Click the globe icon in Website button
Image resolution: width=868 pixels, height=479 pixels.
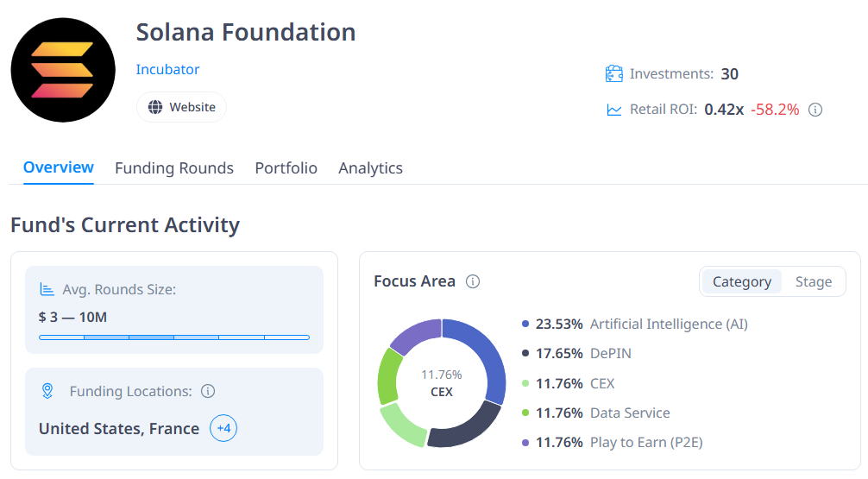155,107
